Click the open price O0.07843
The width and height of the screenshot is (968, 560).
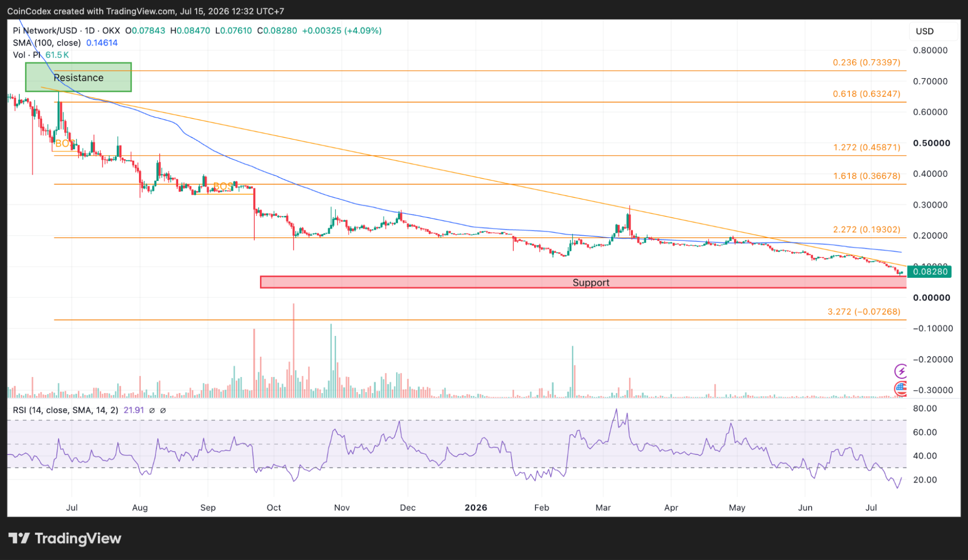tap(145, 30)
